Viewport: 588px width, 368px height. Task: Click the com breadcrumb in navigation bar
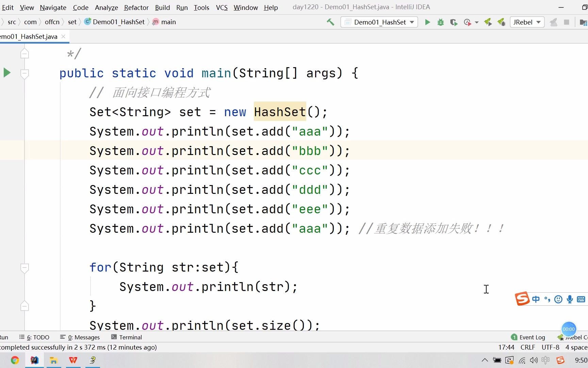[30, 22]
